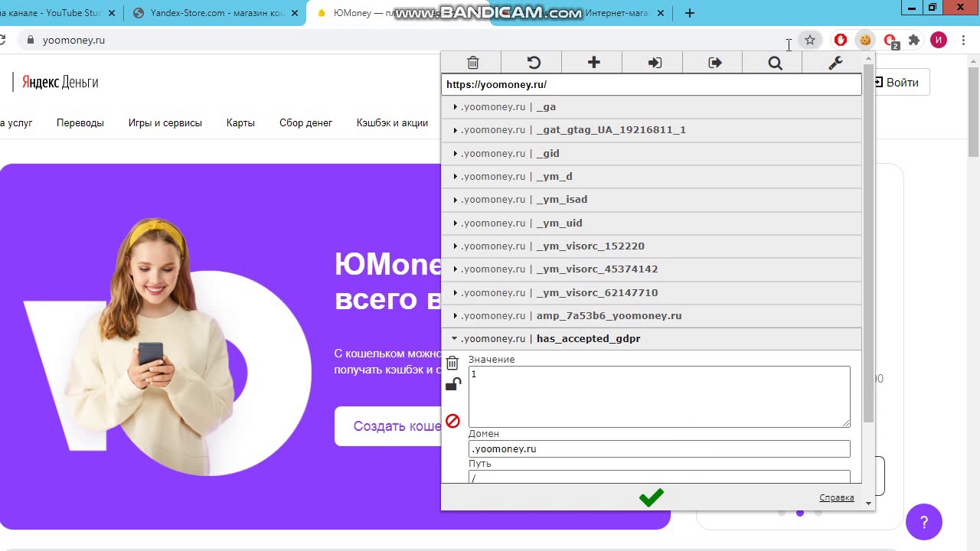Open the Chrome profile avatar
This screenshot has height=551, width=980.
coord(939,40)
